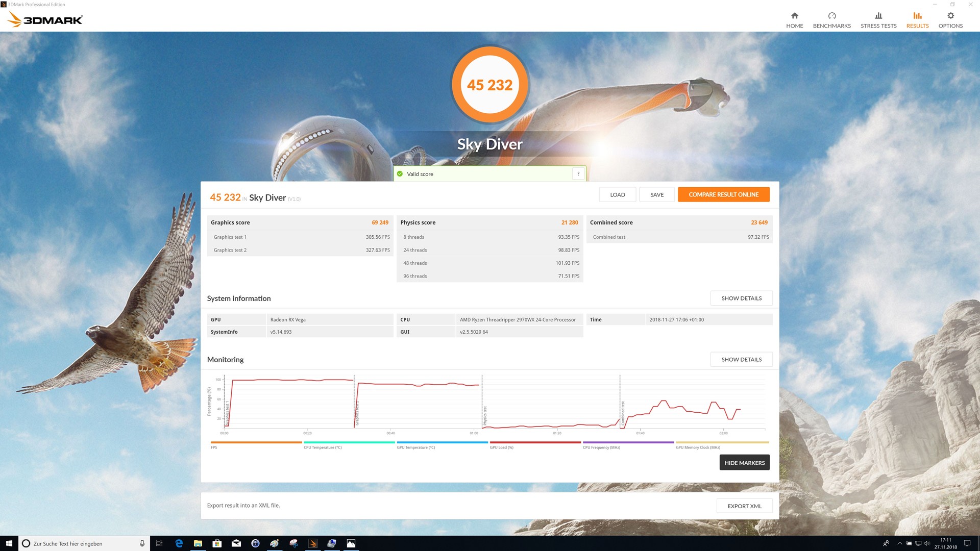Click the large 45 232 score circle
Viewport: 980px width, 551px height.
(489, 85)
